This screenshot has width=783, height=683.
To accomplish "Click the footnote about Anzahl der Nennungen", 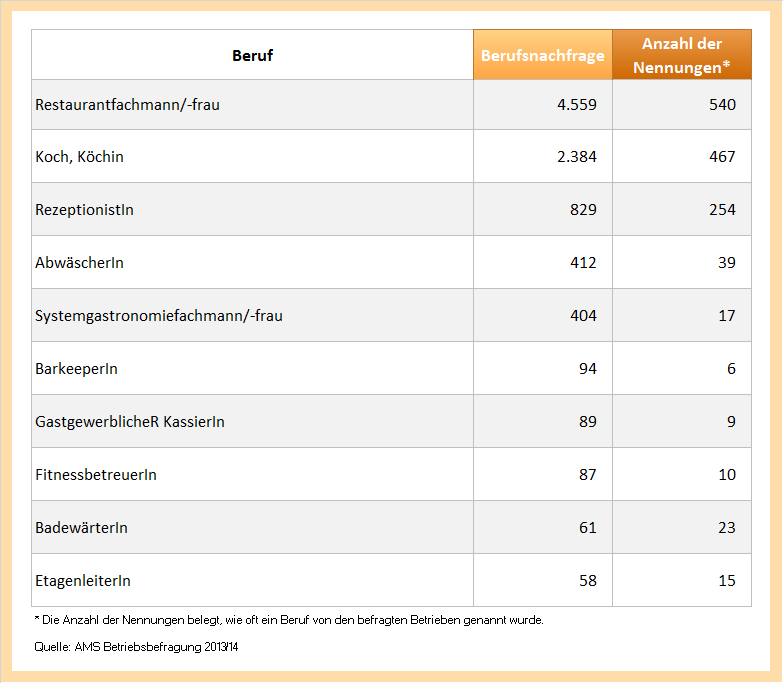I will click(288, 620).
